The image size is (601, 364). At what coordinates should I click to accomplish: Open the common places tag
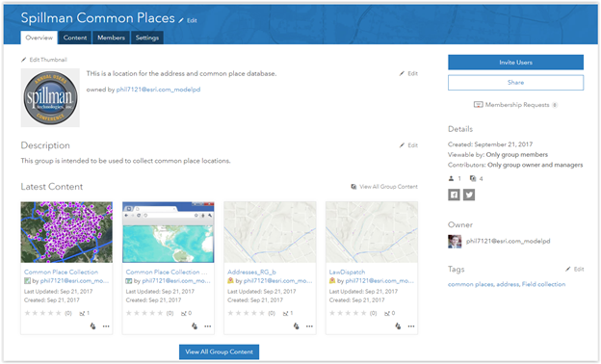pyautogui.click(x=471, y=284)
